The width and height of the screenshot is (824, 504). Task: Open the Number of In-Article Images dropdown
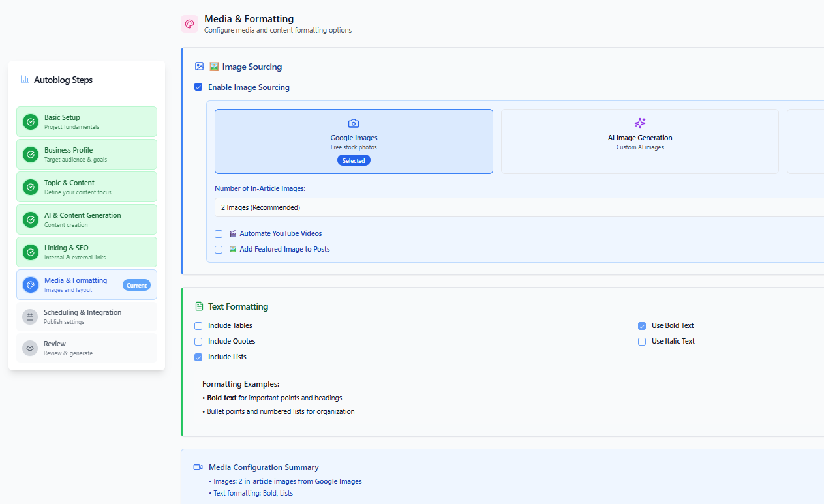519,207
